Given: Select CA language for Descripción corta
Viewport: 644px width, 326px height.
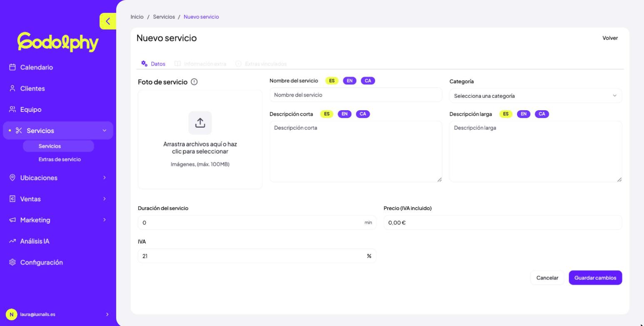Looking at the screenshot, I should coord(363,114).
